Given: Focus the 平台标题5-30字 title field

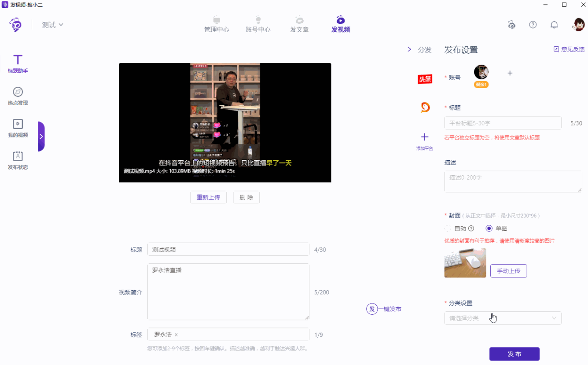Looking at the screenshot, I should [503, 123].
